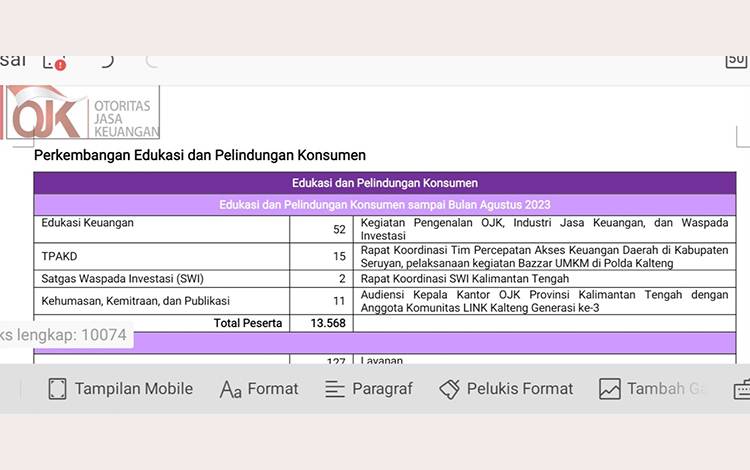The height and width of the screenshot is (470, 750).
Task: Click Kehumasan, Kemitraan, dan Publikasi cell
Action: [x=162, y=301]
